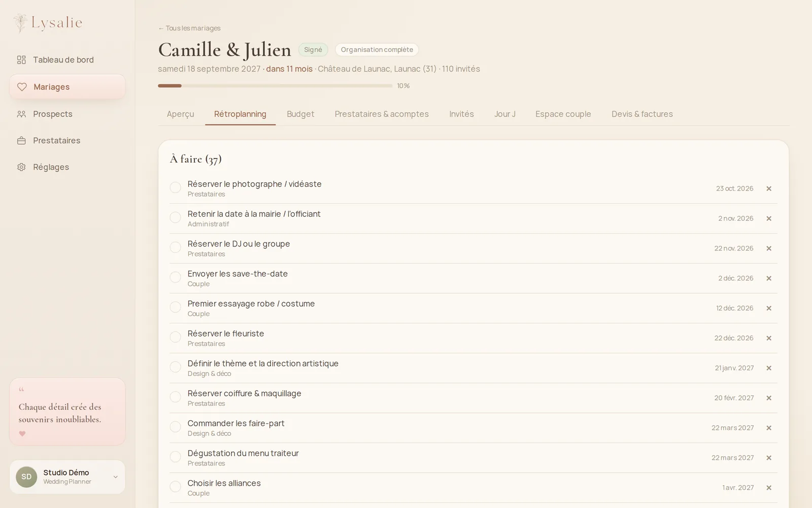Open the Aperçu tab
This screenshot has width=812, height=508.
tap(180, 114)
